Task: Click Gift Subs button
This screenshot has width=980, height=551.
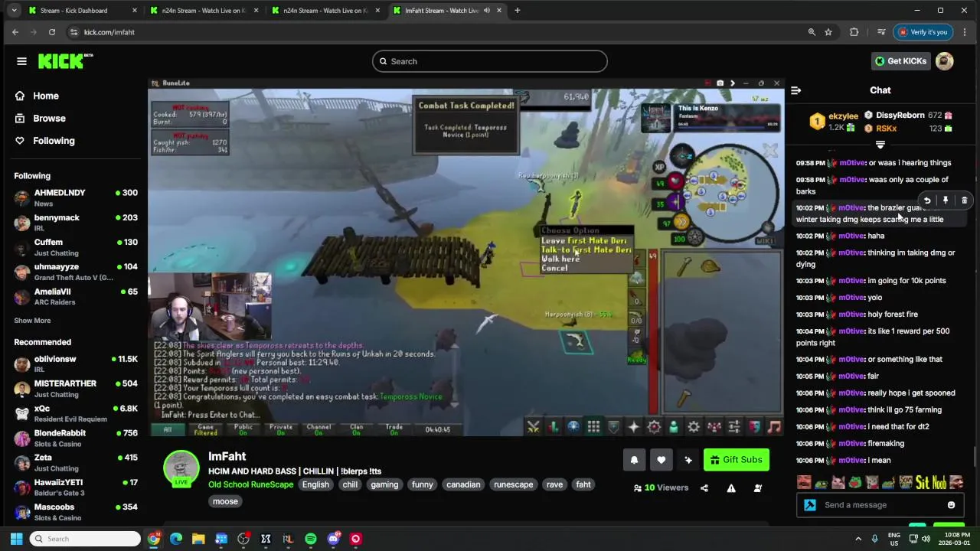Action: pos(736,460)
